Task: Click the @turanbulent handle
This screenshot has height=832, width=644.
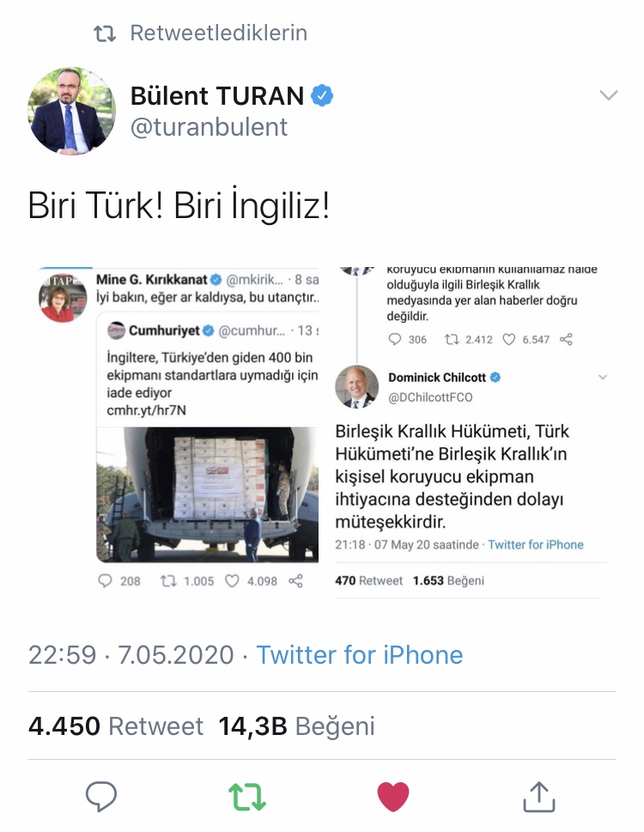Action: (209, 127)
